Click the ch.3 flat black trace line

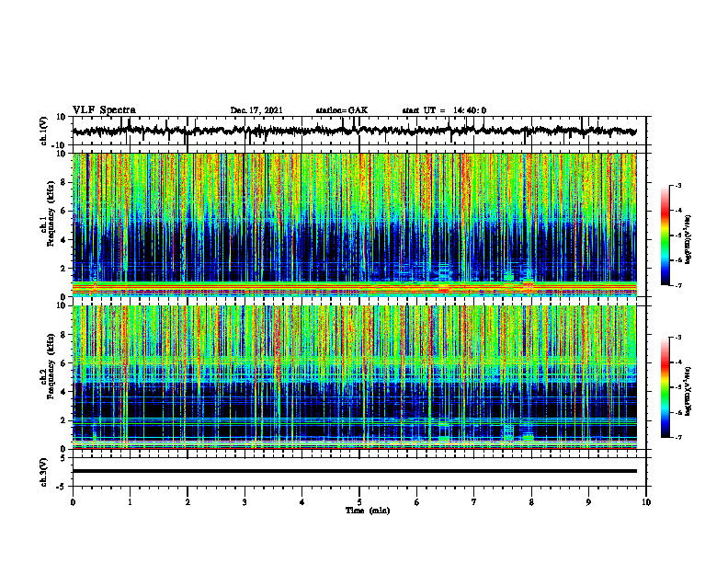point(355,471)
